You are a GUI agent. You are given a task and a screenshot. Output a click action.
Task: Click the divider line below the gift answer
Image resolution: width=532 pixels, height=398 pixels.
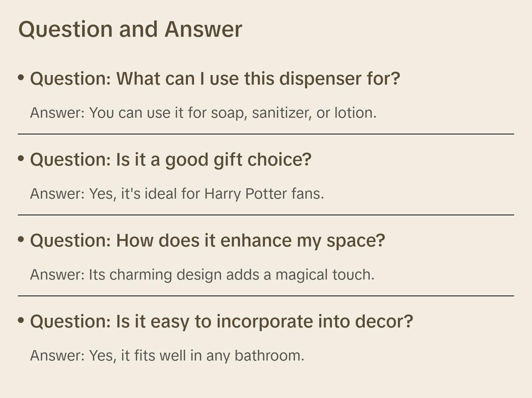coord(266,215)
